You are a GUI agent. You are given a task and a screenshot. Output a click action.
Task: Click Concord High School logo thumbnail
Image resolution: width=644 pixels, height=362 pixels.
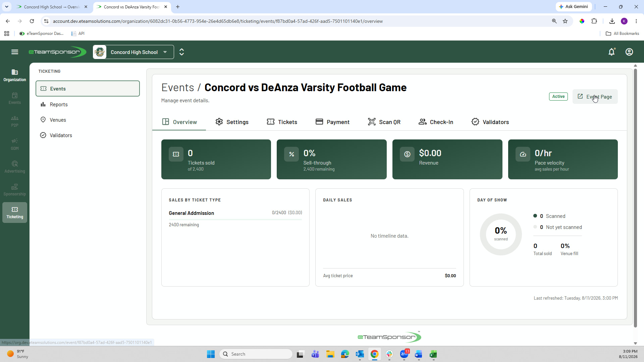coord(100,52)
